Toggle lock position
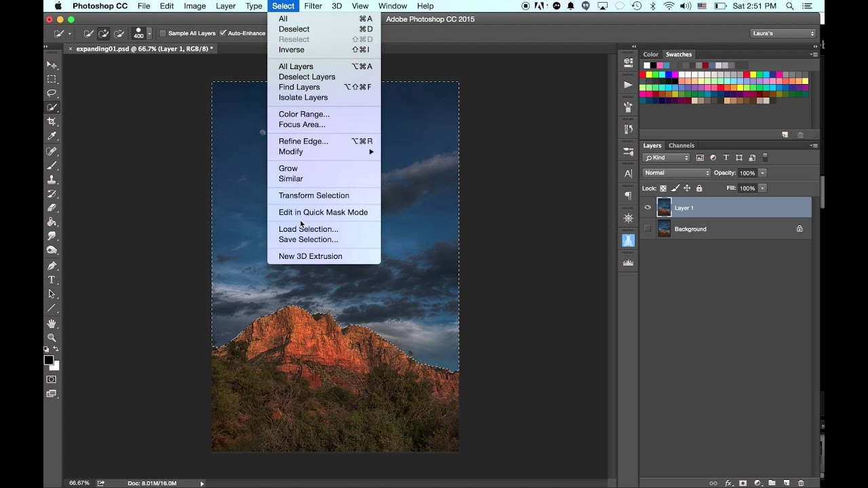Viewport: 868px width, 488px height. pyautogui.click(x=687, y=188)
